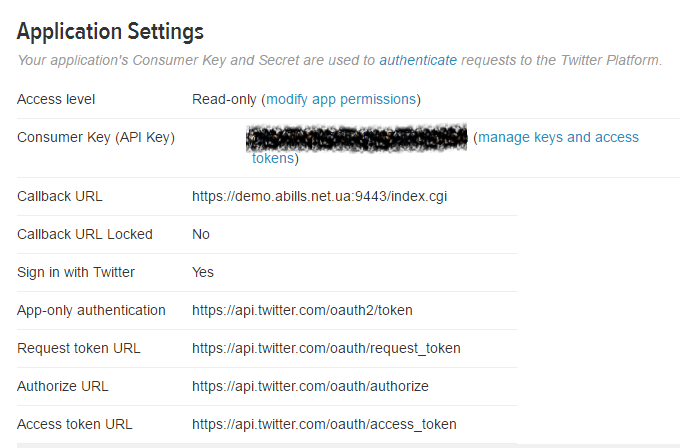The width and height of the screenshot is (680, 448).
Task: Click the modify app permissions link
Action: (x=341, y=99)
